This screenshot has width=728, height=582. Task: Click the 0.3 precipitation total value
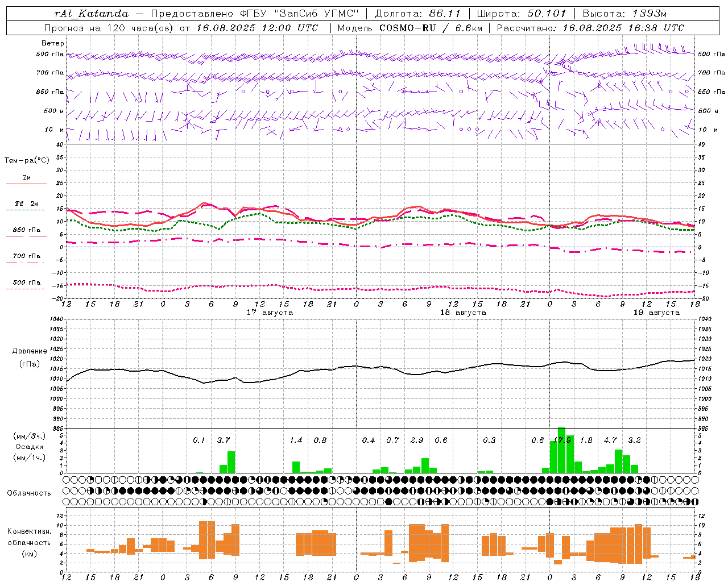(x=489, y=440)
